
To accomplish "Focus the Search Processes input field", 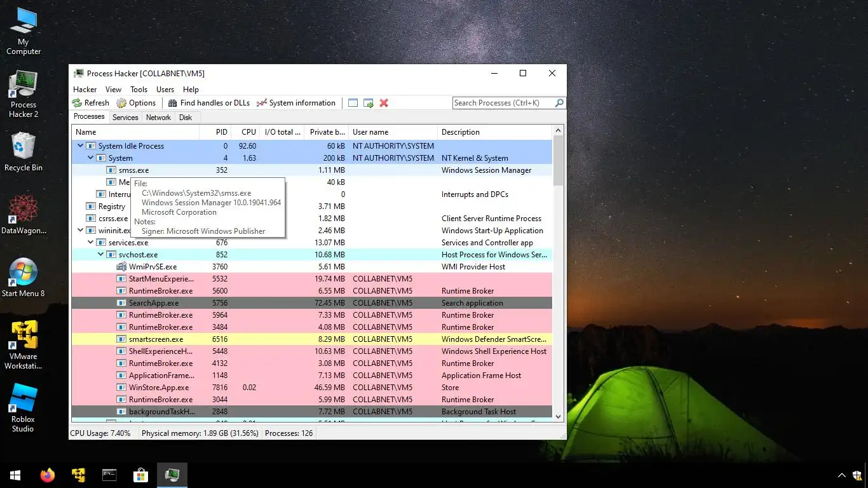I will [503, 103].
